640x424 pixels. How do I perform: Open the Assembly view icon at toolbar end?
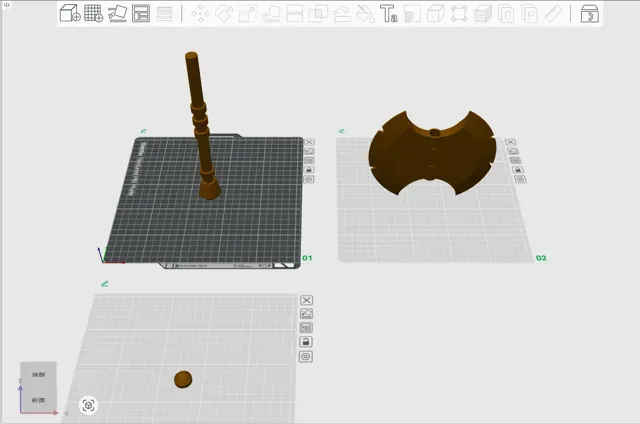point(590,13)
